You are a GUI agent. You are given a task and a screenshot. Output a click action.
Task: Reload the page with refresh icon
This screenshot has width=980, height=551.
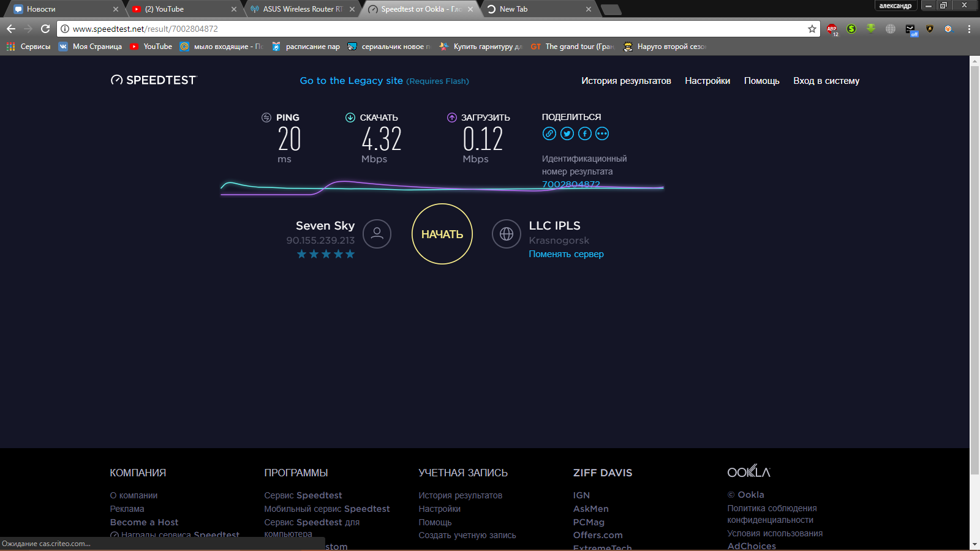45,29
